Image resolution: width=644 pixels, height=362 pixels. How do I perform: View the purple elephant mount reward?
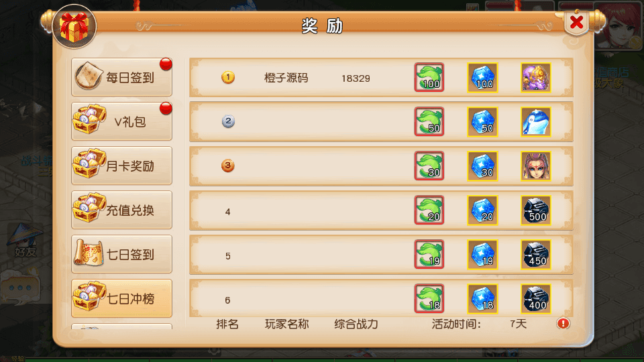pos(536,77)
